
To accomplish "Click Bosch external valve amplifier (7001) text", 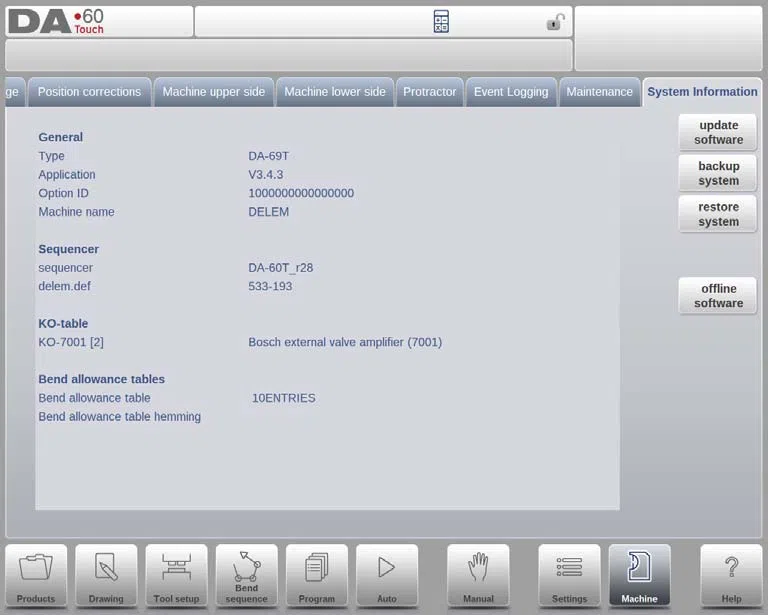I will point(345,342).
